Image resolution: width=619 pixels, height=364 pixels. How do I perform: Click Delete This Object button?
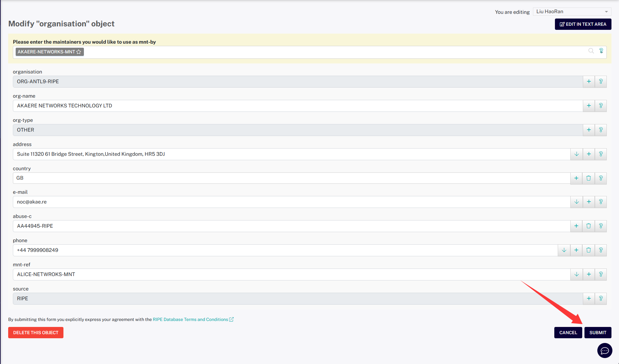[x=36, y=333]
